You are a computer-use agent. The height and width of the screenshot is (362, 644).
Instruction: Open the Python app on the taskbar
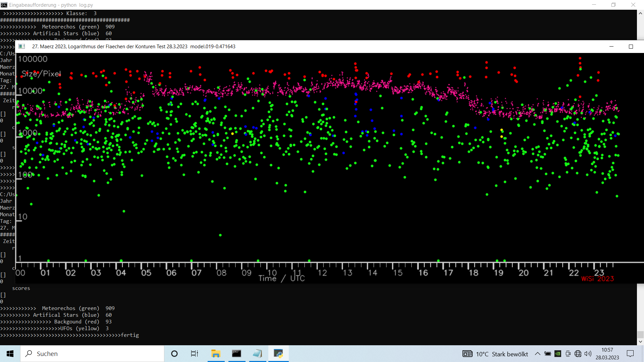click(278, 354)
